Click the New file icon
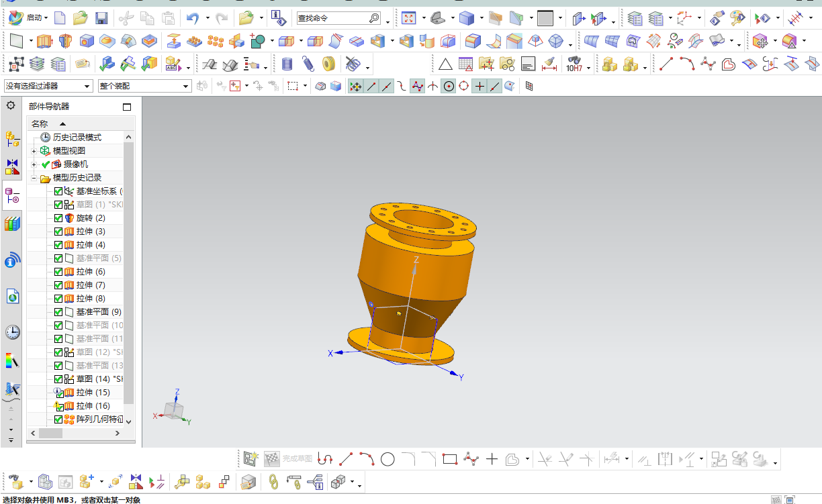Viewport: 822px width, 504px height. click(59, 18)
